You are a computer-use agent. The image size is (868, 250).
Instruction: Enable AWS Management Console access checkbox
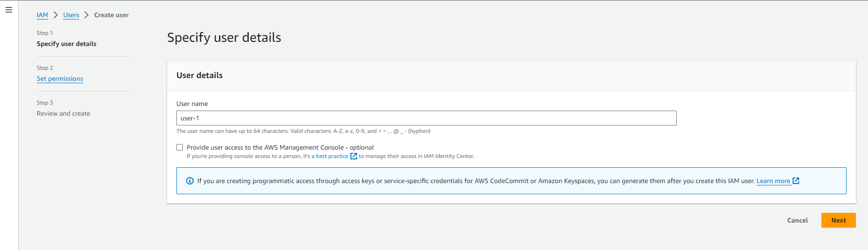180,147
